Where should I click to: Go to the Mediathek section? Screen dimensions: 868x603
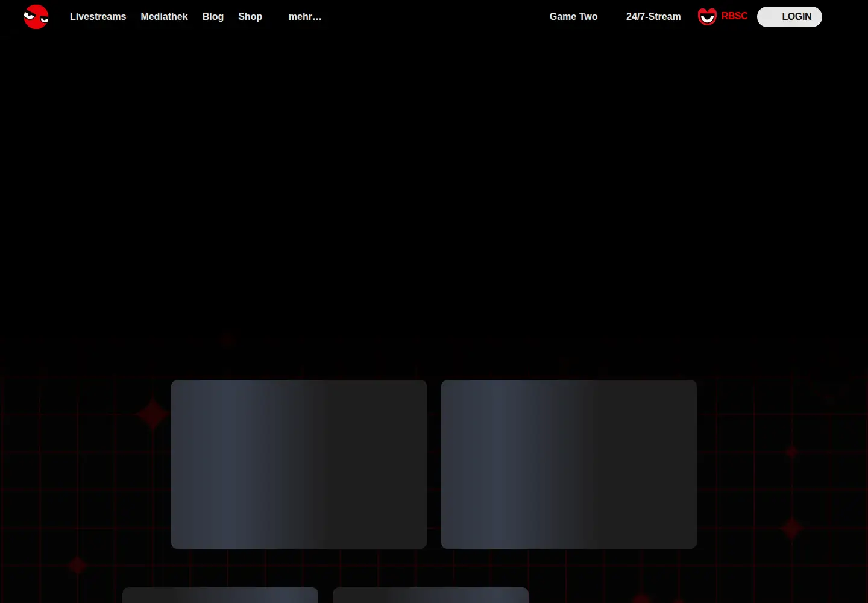tap(165, 17)
